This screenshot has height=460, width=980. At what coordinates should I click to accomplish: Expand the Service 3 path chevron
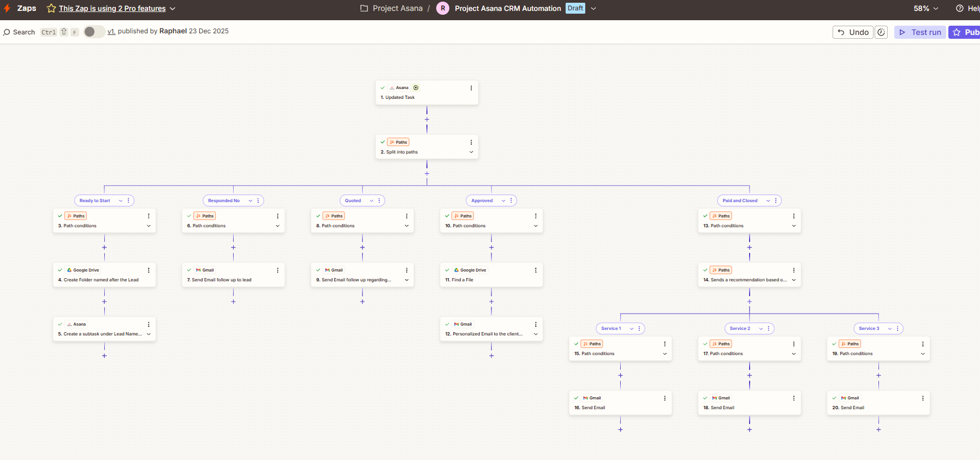(890, 328)
